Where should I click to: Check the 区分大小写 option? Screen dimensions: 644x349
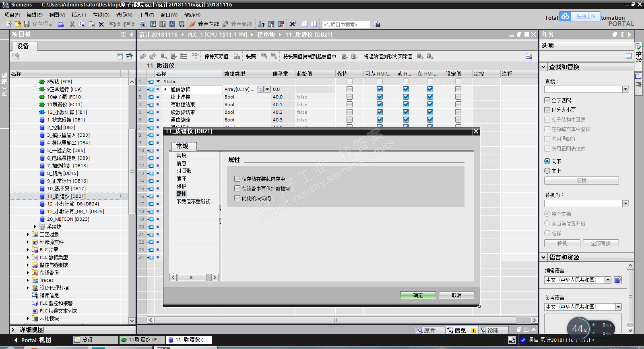tap(547, 110)
